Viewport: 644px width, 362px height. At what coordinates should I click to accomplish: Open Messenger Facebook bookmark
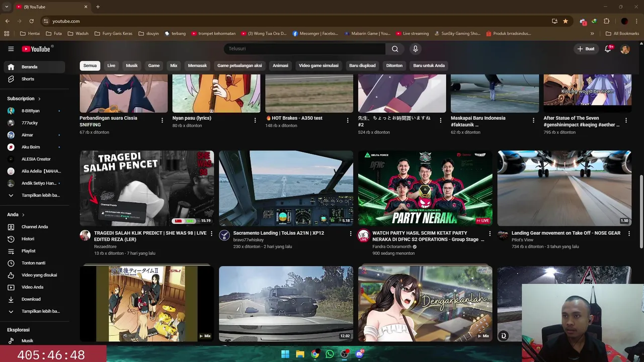(x=315, y=34)
